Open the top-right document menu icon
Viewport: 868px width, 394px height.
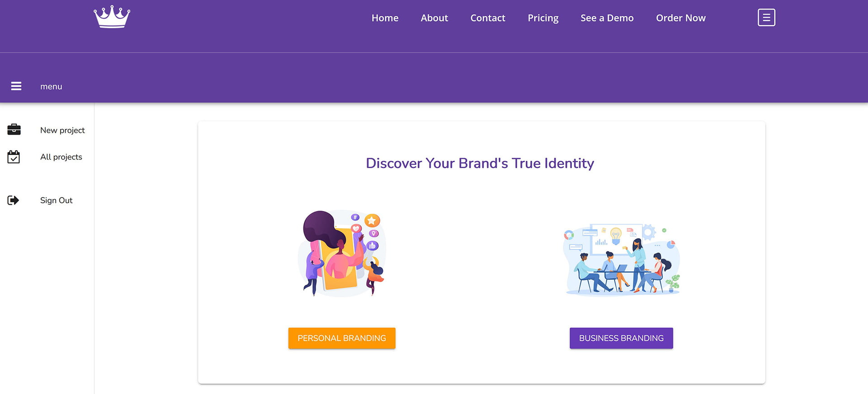tap(766, 18)
